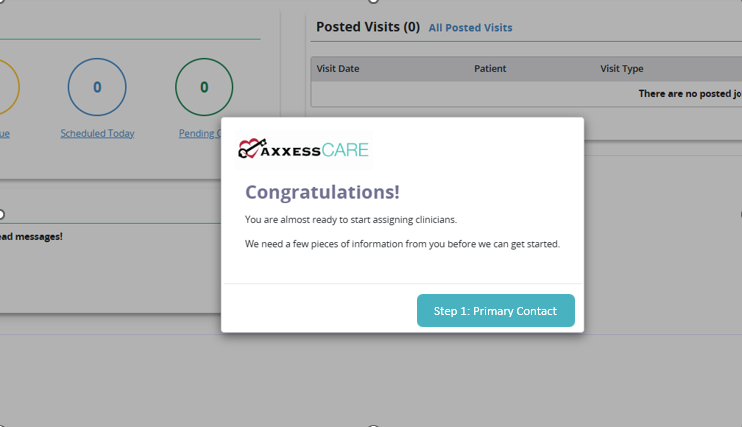Viewport: 742px width, 427px height.
Task: Click the unread messages notice text
Action: point(31,237)
